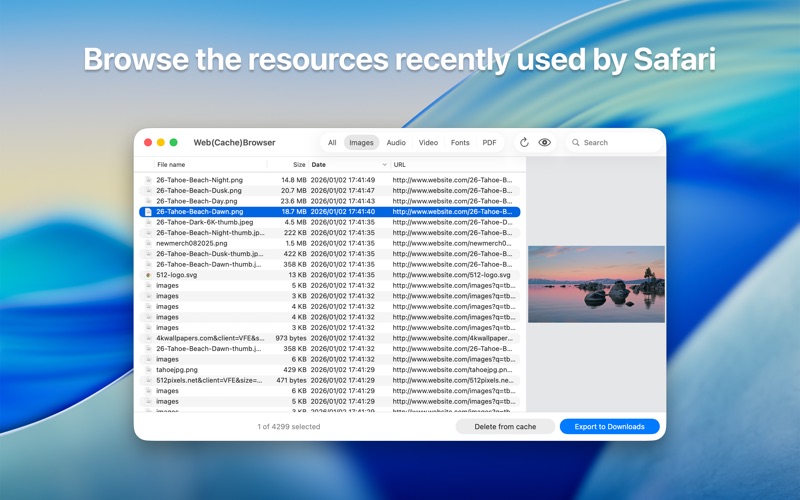Viewport: 800px width, 500px height.
Task: Click Delete from cache button
Action: [x=505, y=427]
